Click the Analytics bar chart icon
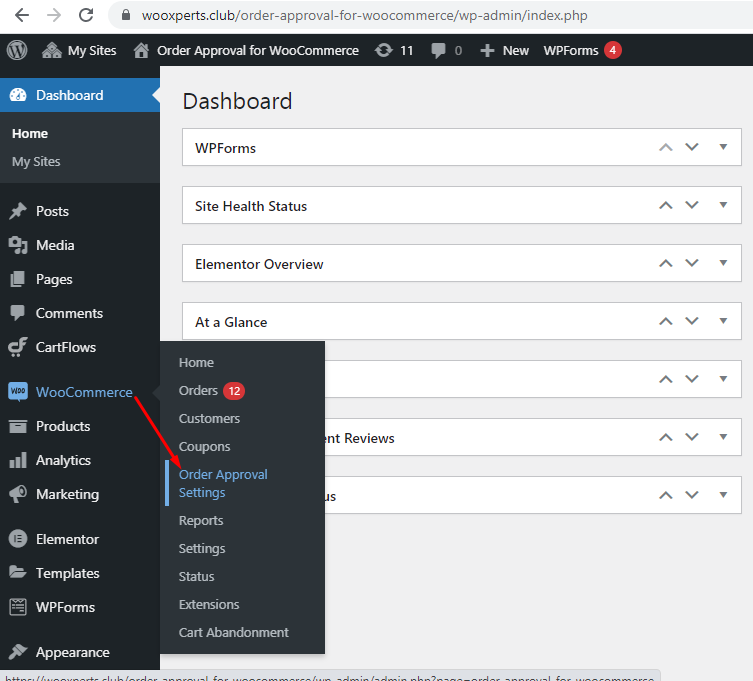Screen dimensions: 753x681 pyautogui.click(x=18, y=460)
